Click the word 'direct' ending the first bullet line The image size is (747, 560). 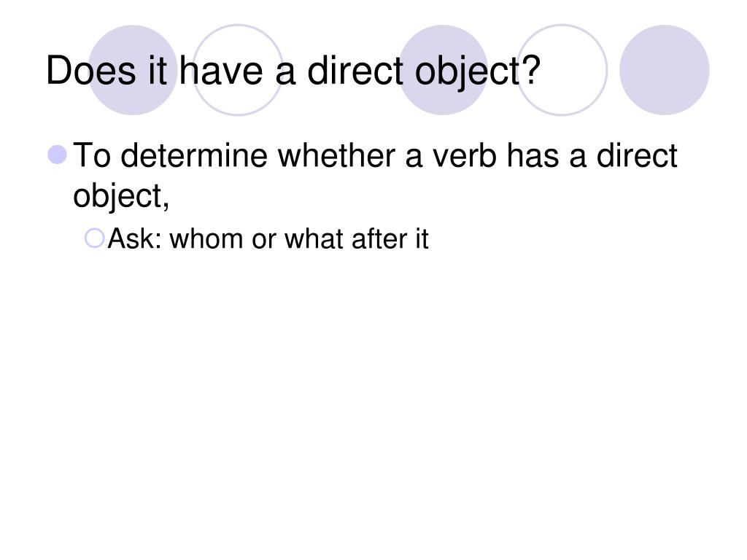click(637, 156)
